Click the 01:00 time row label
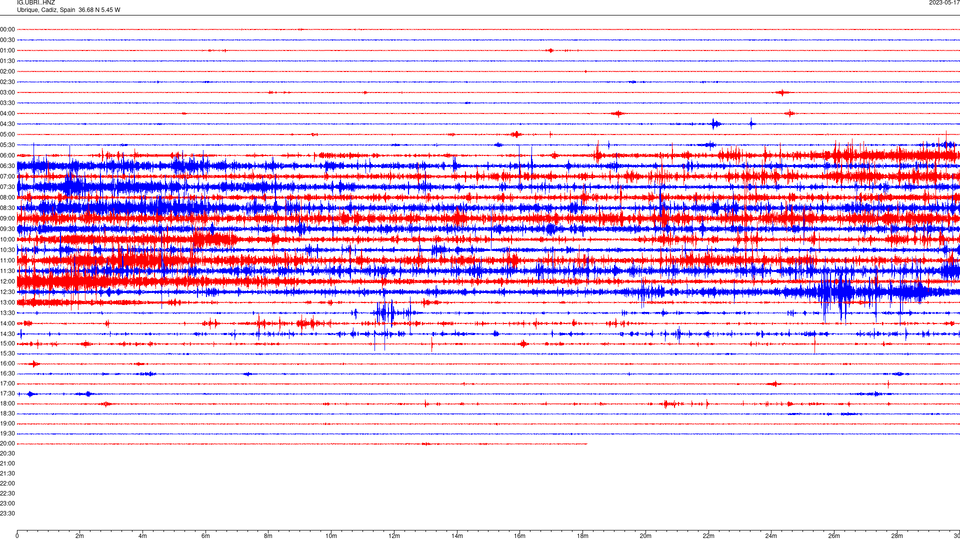Screen dimensions: 960x540 7,50
